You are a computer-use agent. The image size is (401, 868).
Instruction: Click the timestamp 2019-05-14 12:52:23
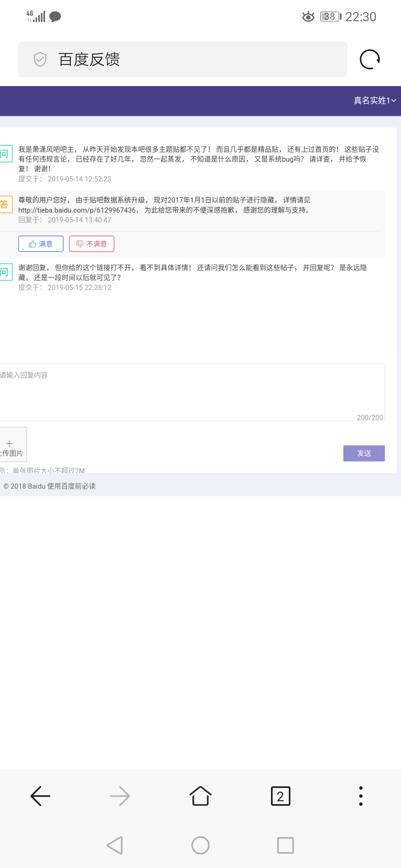[79, 179]
